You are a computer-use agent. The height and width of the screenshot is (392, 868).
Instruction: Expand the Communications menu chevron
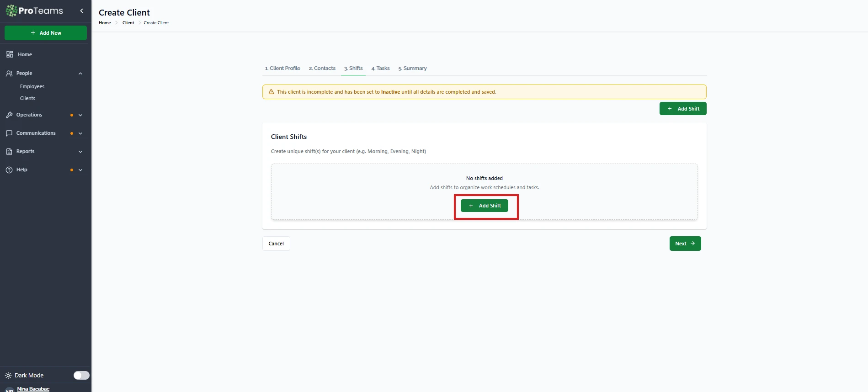pyautogui.click(x=80, y=133)
